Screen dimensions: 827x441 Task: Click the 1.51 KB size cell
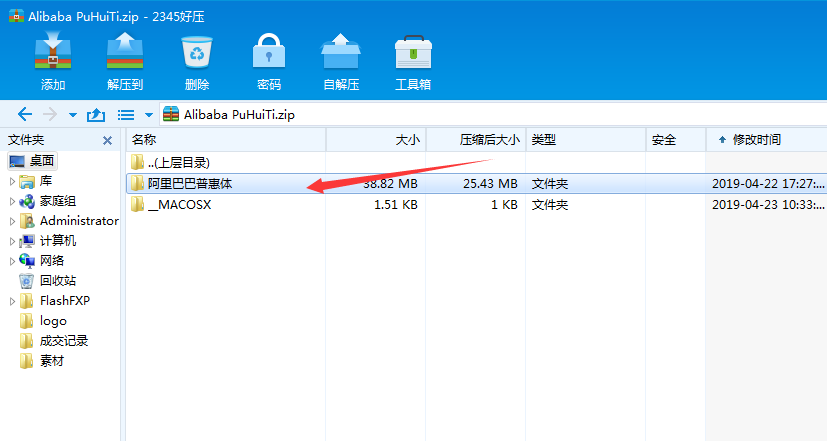coord(396,205)
